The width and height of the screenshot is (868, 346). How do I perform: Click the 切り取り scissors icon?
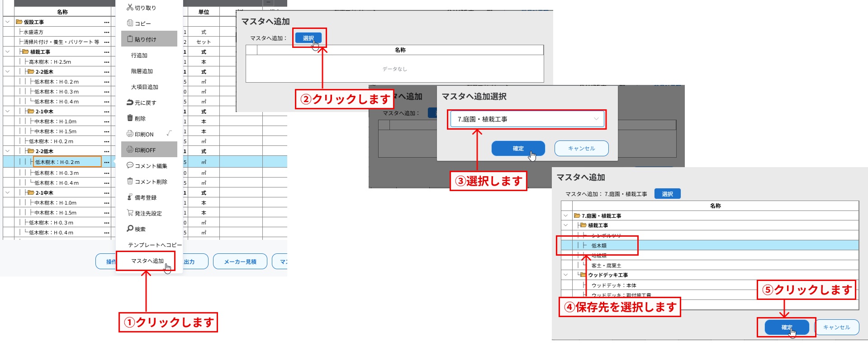tap(130, 7)
